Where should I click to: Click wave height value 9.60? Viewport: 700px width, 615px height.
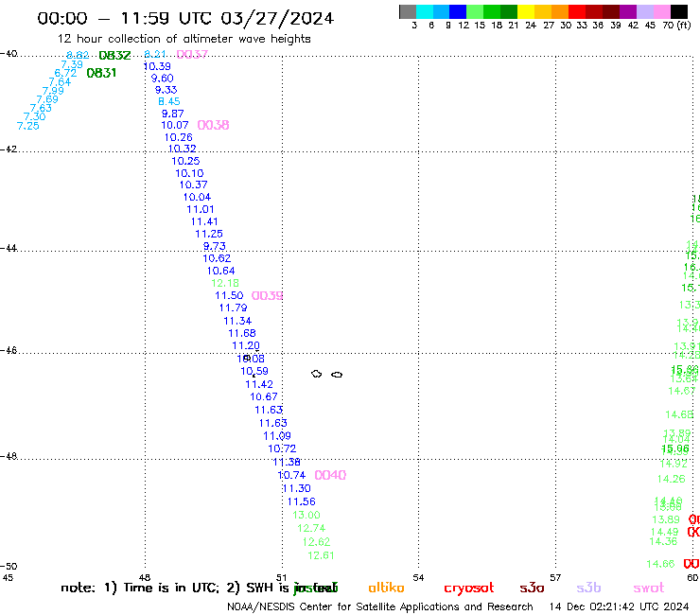(x=162, y=79)
